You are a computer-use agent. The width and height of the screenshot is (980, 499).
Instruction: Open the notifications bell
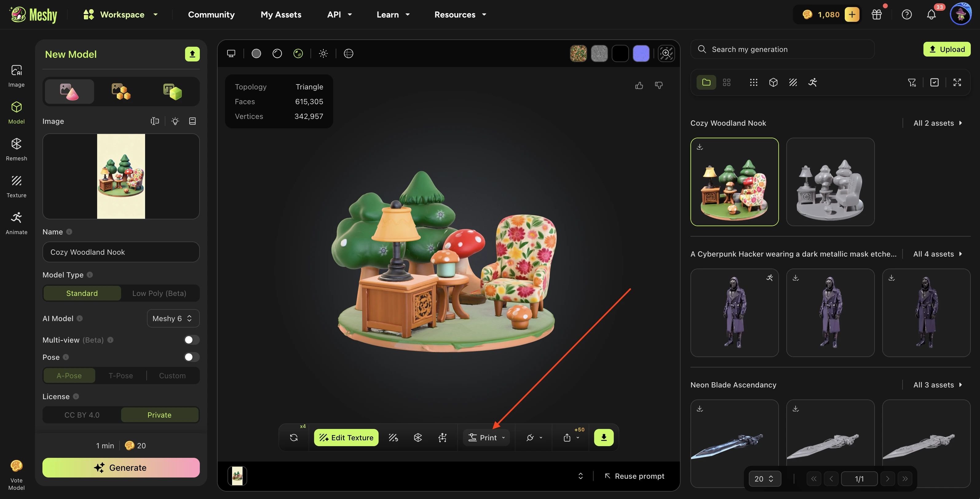pyautogui.click(x=931, y=15)
